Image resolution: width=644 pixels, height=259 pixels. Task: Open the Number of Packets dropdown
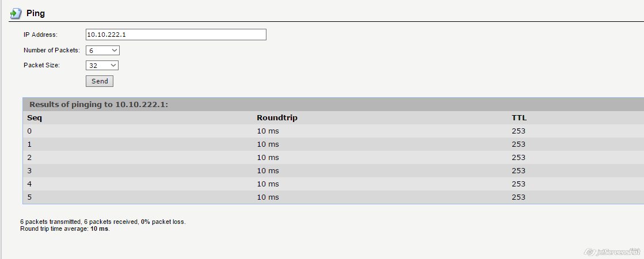point(102,51)
